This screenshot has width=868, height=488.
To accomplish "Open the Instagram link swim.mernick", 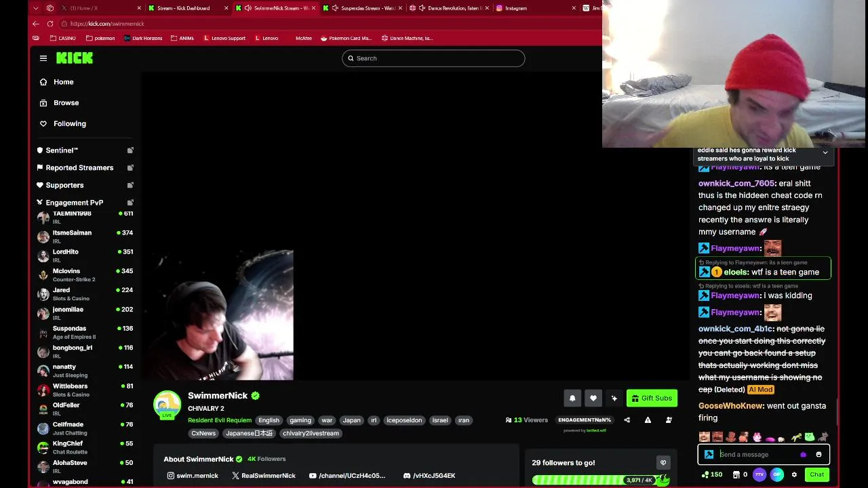I will pyautogui.click(x=193, y=476).
